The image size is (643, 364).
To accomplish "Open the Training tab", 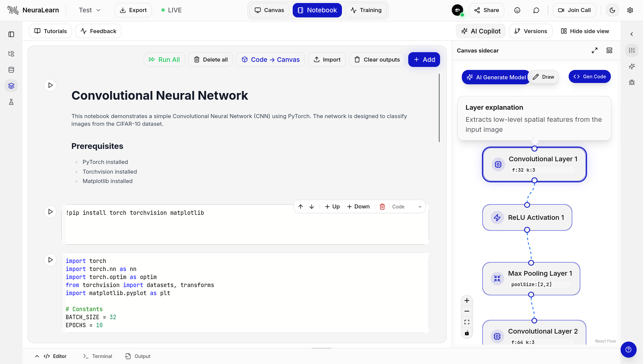I will pos(366,10).
